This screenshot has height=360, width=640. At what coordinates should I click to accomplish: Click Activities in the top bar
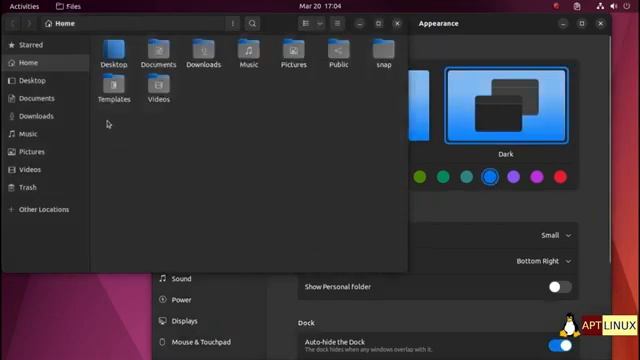click(24, 6)
